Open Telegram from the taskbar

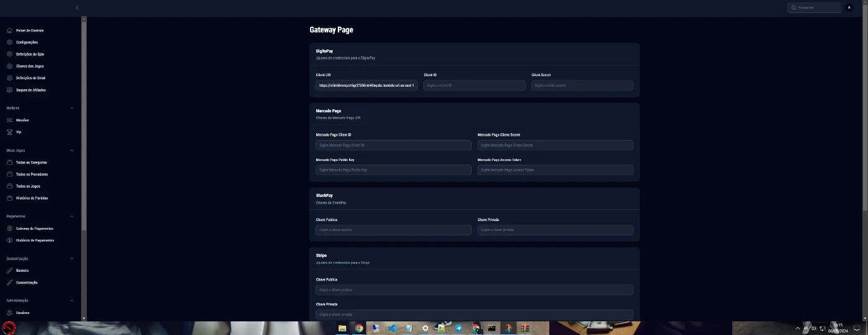(459, 329)
